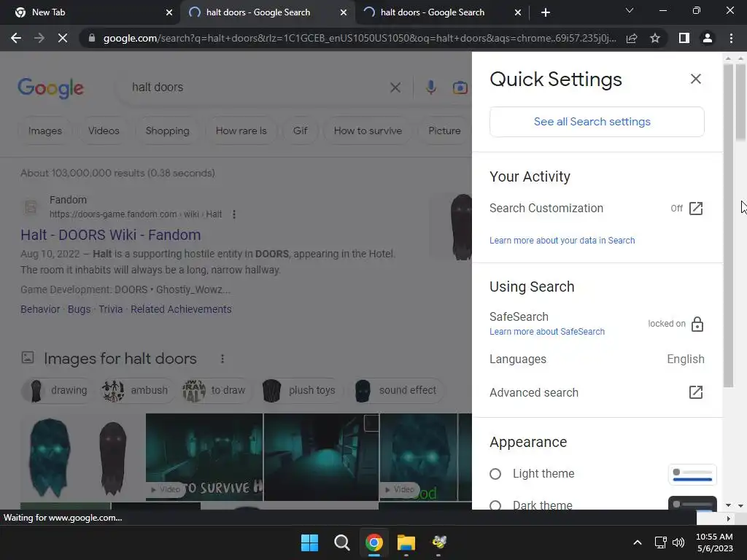Open File Explorer from taskbar
The width and height of the screenshot is (747, 560).
tap(406, 542)
